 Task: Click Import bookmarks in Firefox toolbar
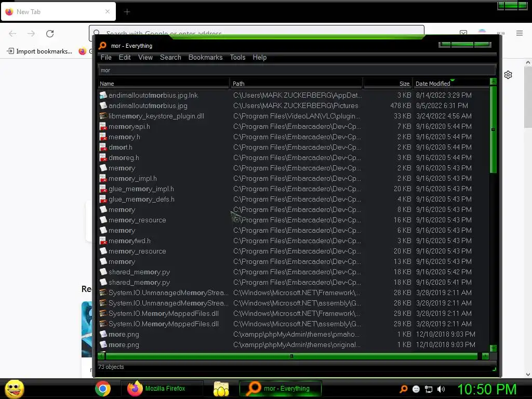click(x=39, y=51)
